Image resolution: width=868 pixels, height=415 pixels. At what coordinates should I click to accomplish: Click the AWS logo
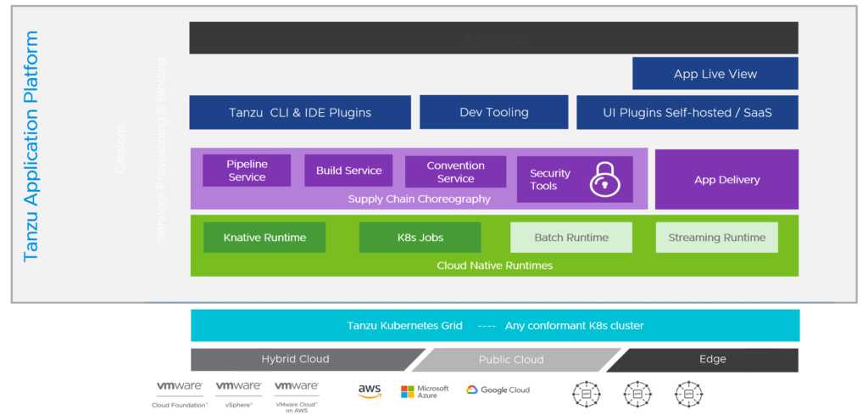pyautogui.click(x=370, y=391)
